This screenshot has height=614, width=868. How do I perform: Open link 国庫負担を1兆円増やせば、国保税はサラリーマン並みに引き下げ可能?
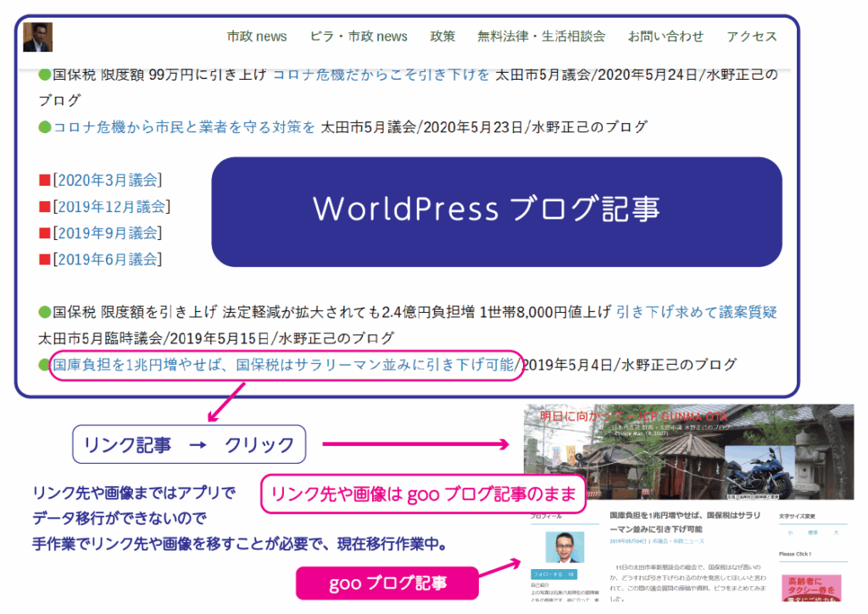283,365
